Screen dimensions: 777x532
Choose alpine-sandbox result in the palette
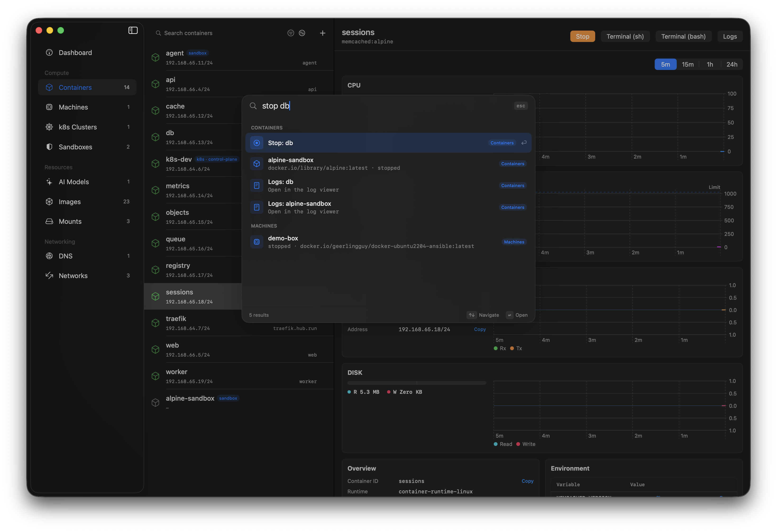(388, 164)
